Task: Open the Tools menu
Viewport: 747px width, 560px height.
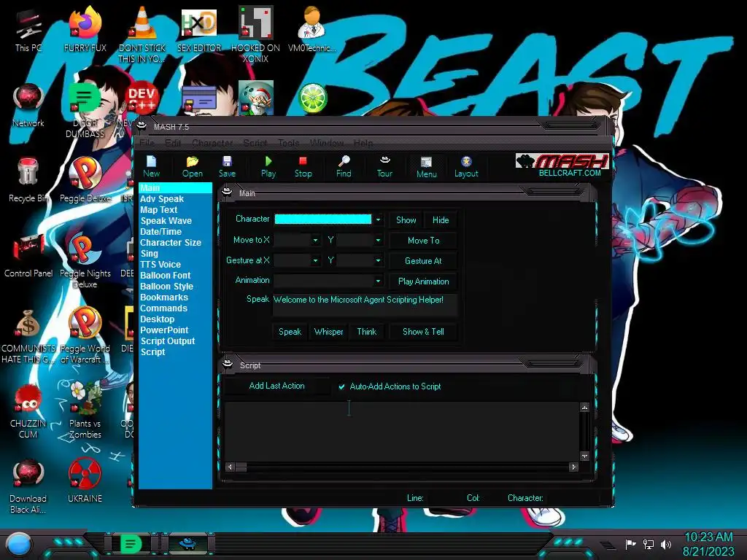Action: click(289, 143)
